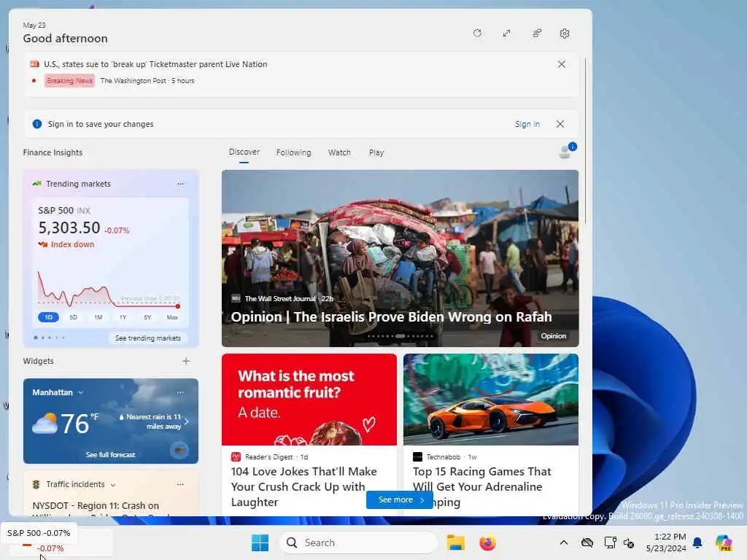
Task: Launch Copilot preview from taskbar
Action: 724,542
